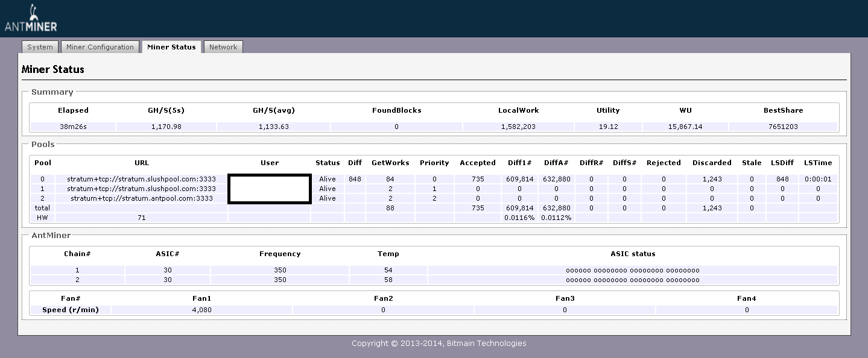Click the Chain 1 temperature value 54
This screenshot has width=868, height=358.
click(x=388, y=271)
